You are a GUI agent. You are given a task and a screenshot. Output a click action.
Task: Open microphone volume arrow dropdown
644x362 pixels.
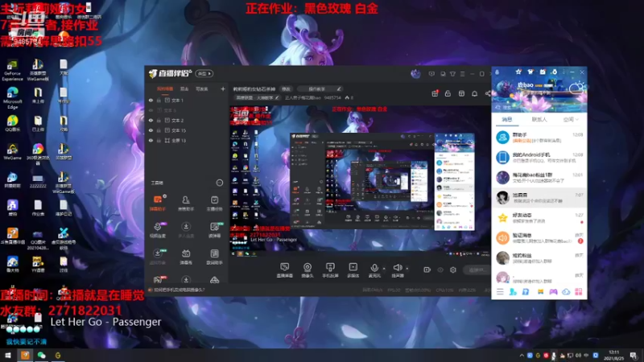tap(384, 269)
